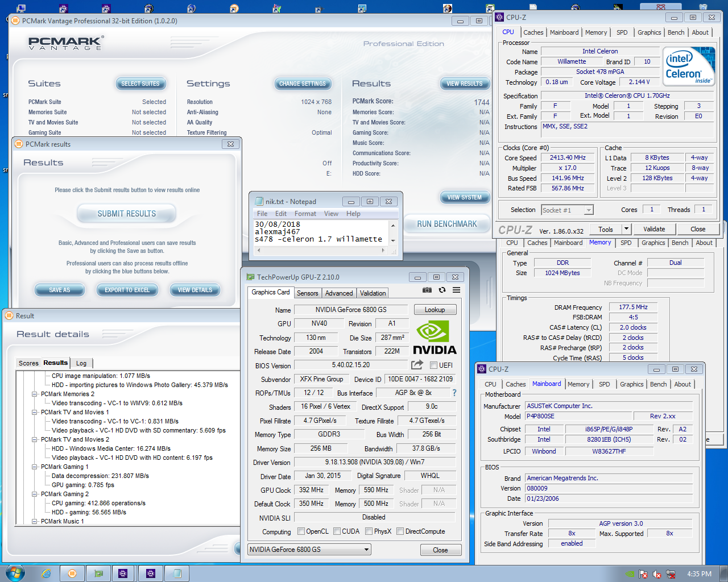Click the Lookup button in GPU-Z
This screenshot has height=582, width=728.
click(x=435, y=310)
